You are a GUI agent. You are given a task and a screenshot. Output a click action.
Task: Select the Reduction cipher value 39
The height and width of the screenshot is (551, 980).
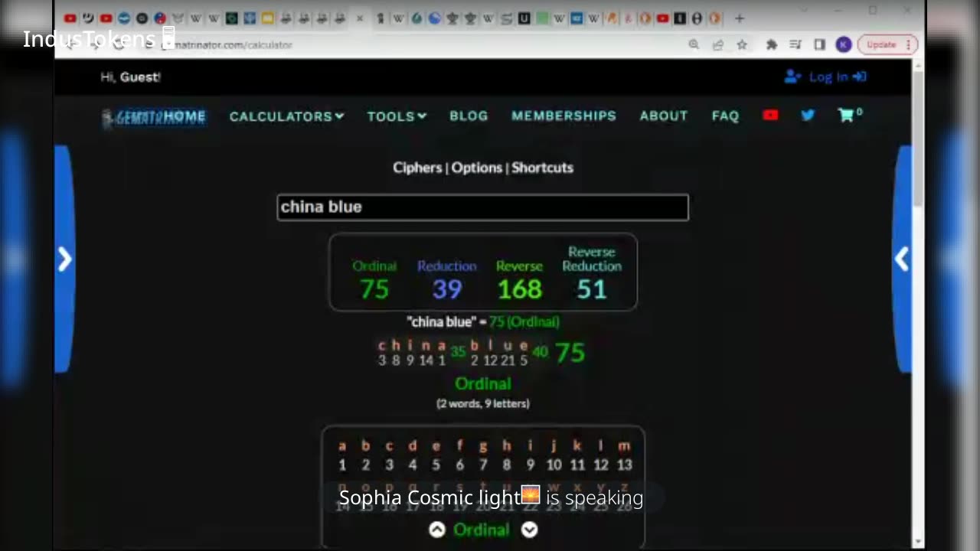[446, 289]
